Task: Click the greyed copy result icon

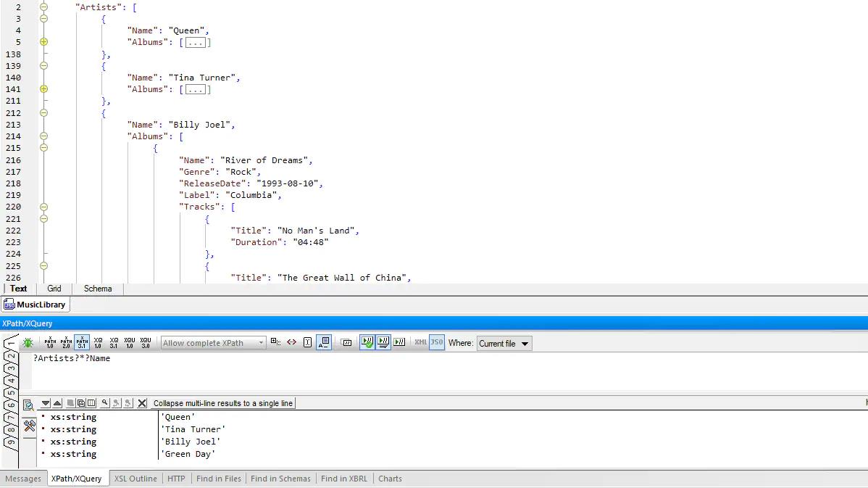Action: point(70,403)
